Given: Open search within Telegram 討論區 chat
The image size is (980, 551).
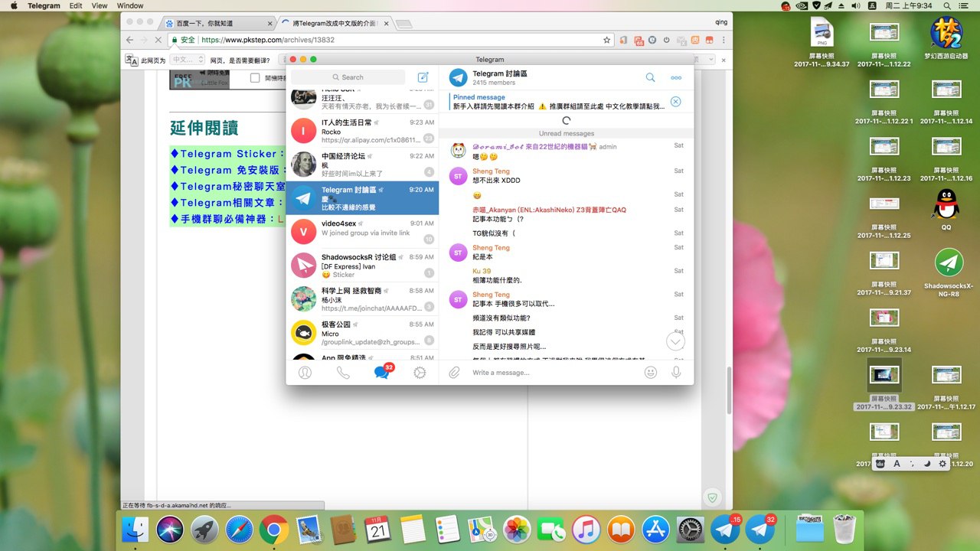Looking at the screenshot, I should click(650, 77).
